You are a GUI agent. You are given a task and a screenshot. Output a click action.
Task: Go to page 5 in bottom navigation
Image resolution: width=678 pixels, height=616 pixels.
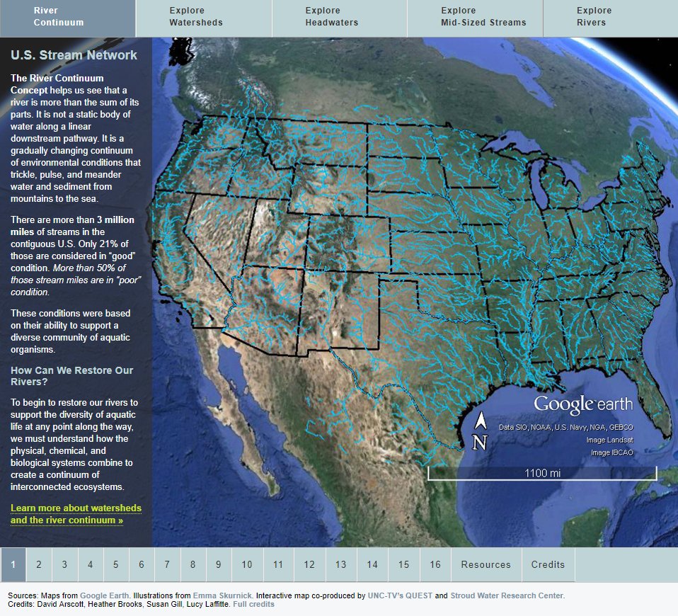(116, 564)
